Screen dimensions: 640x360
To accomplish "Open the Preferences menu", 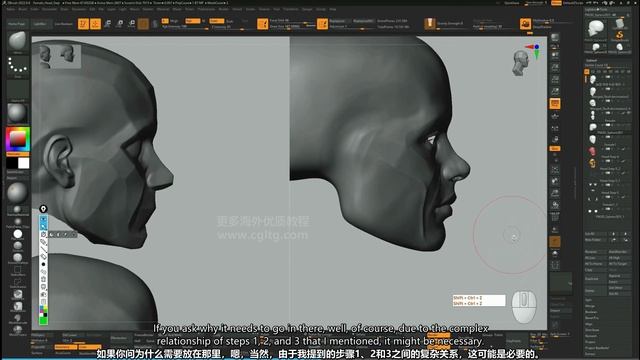I will pyautogui.click(x=206, y=9).
